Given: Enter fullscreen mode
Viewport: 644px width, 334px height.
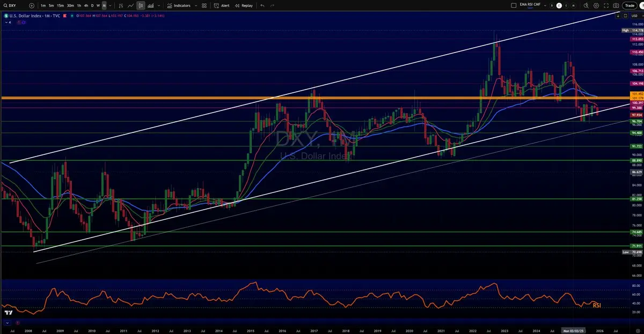Looking at the screenshot, I should coord(606,5).
